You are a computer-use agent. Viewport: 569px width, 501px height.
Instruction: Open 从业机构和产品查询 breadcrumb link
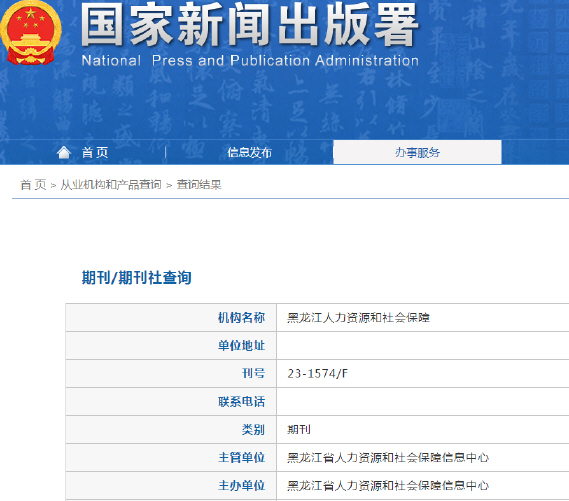[111, 185]
